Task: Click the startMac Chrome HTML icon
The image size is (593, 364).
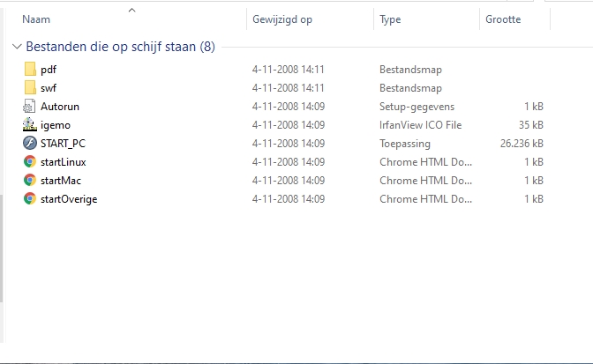Action: pyautogui.click(x=30, y=180)
